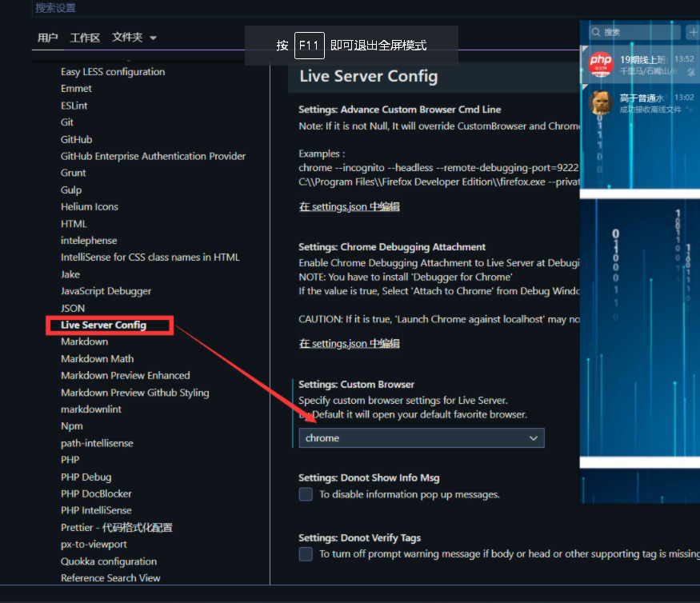
Task: Select GitHub in the settings list
Action: pos(76,139)
